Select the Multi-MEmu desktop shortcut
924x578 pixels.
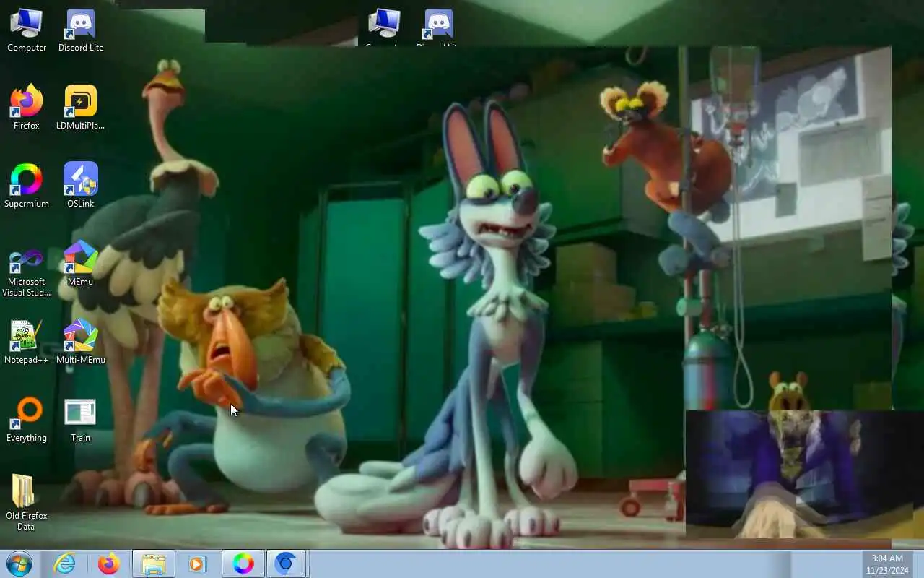coord(81,342)
